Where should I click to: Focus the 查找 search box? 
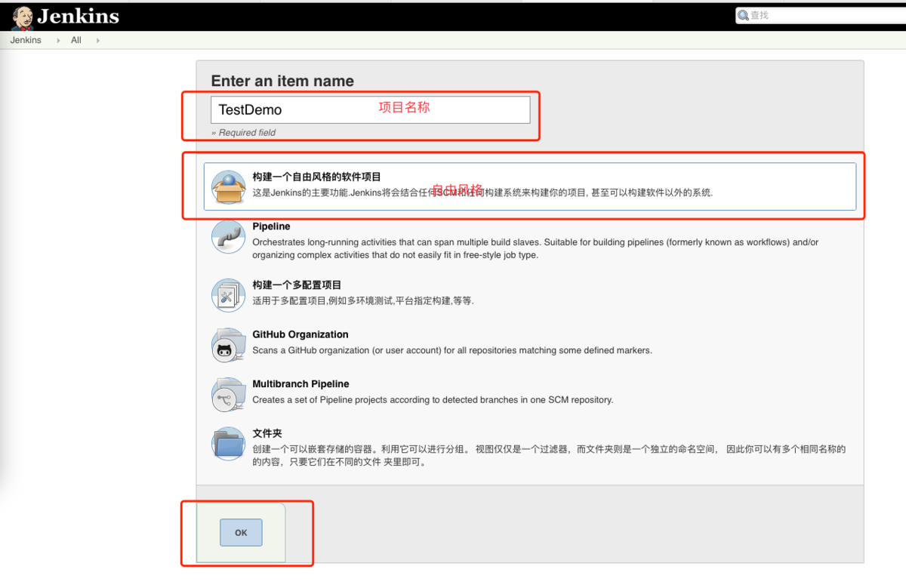(x=820, y=15)
